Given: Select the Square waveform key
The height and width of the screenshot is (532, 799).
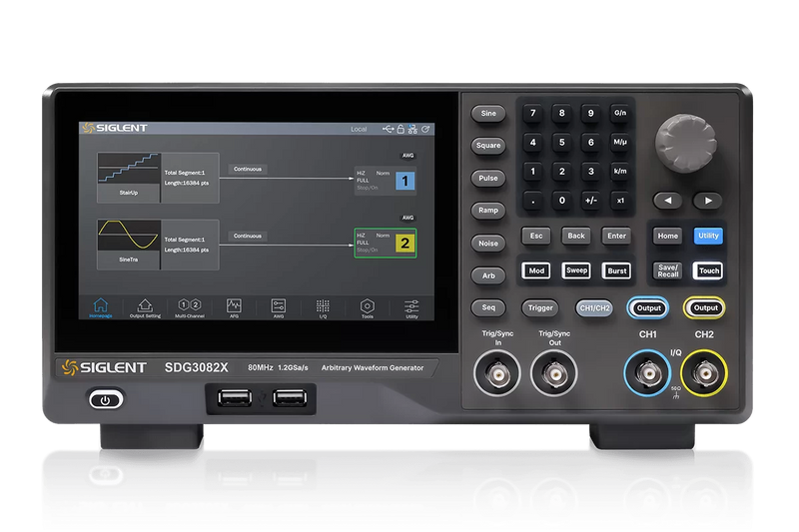Looking at the screenshot, I should pos(488,146).
